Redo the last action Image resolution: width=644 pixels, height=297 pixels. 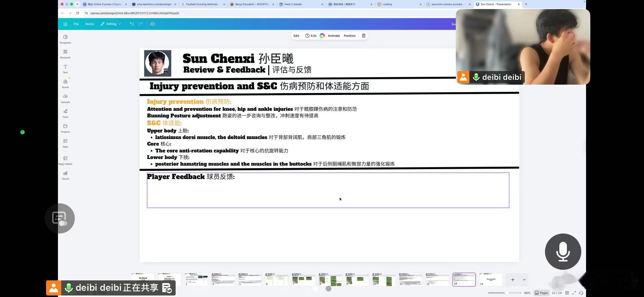pyautogui.click(x=141, y=24)
